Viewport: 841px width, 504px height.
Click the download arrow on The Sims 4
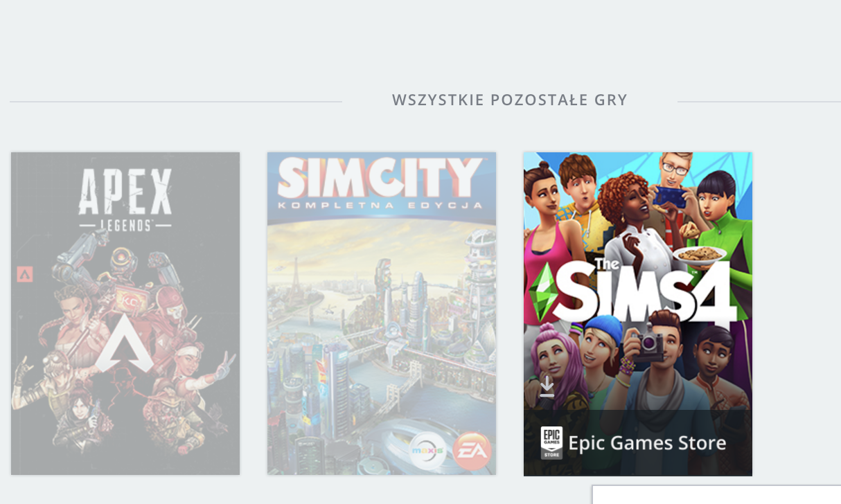pos(547,386)
